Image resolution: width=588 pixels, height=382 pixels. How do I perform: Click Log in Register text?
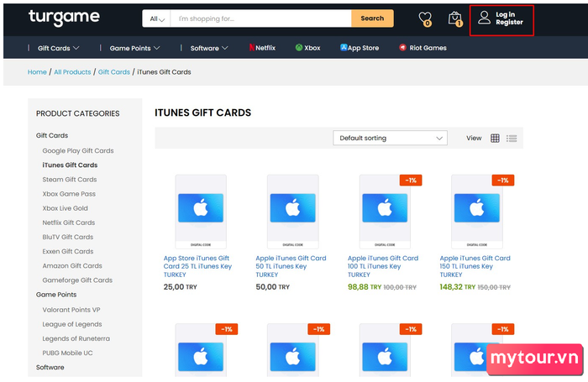509,18
